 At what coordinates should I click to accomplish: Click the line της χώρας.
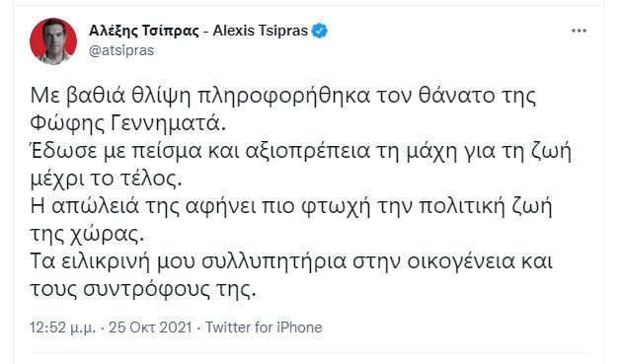coord(87,234)
